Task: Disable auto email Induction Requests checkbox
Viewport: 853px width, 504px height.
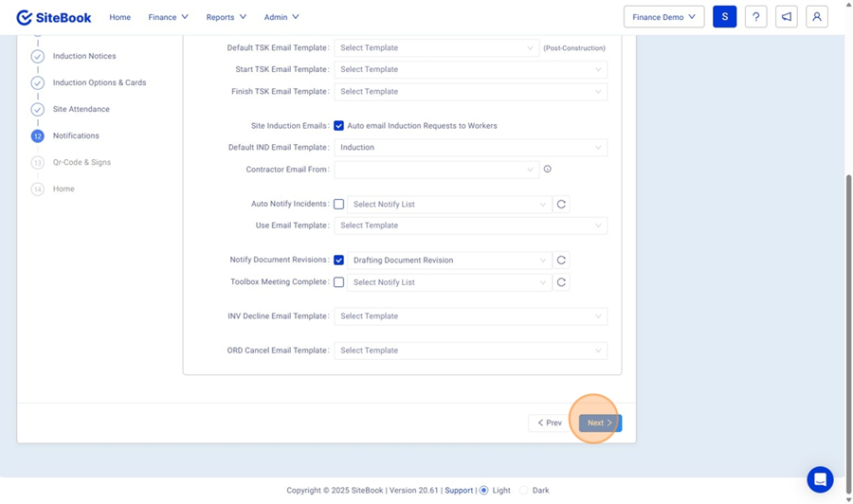Action: coord(338,126)
